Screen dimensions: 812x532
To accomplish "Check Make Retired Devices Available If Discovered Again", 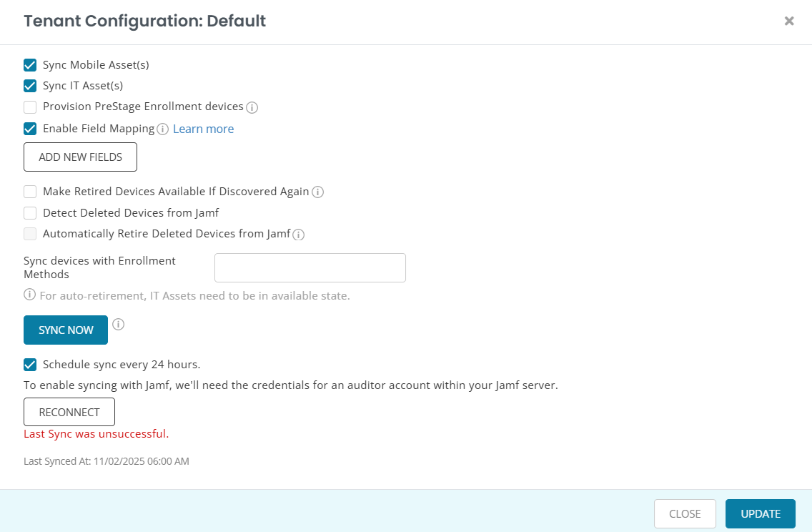I will point(30,192).
